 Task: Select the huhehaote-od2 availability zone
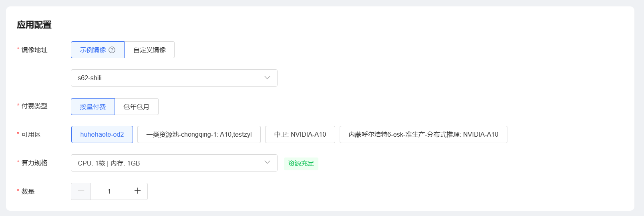[x=102, y=135]
